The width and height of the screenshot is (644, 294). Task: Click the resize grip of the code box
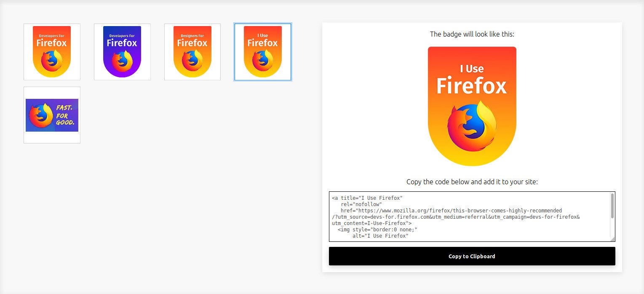tap(613, 239)
